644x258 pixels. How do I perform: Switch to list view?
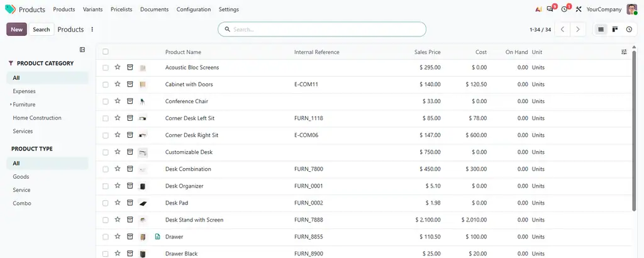click(601, 29)
